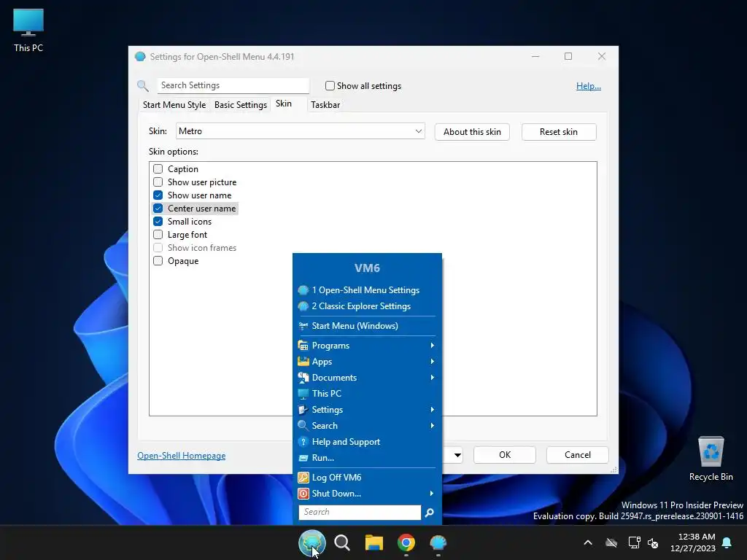Enable the Large font checkbox
The height and width of the screenshot is (560, 747).
pyautogui.click(x=158, y=235)
